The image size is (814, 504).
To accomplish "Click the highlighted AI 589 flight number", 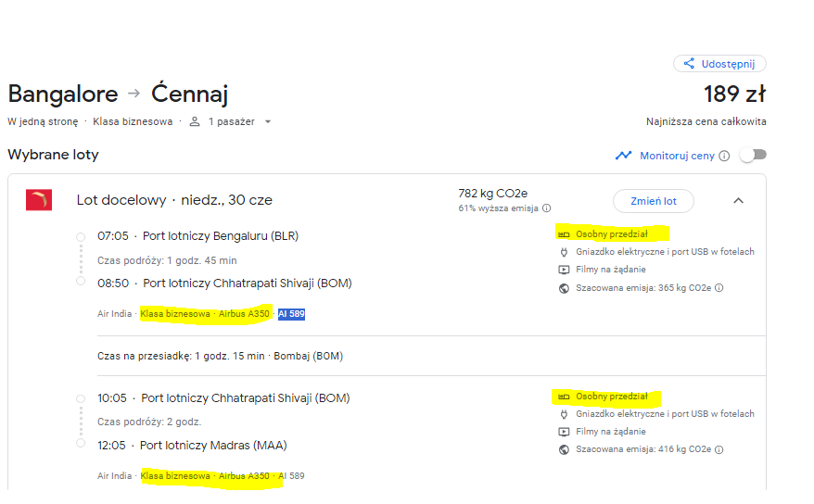I will [291, 314].
